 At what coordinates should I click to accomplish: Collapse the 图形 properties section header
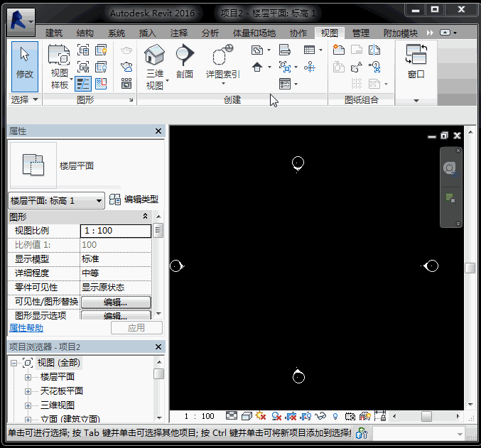pyautogui.click(x=146, y=217)
